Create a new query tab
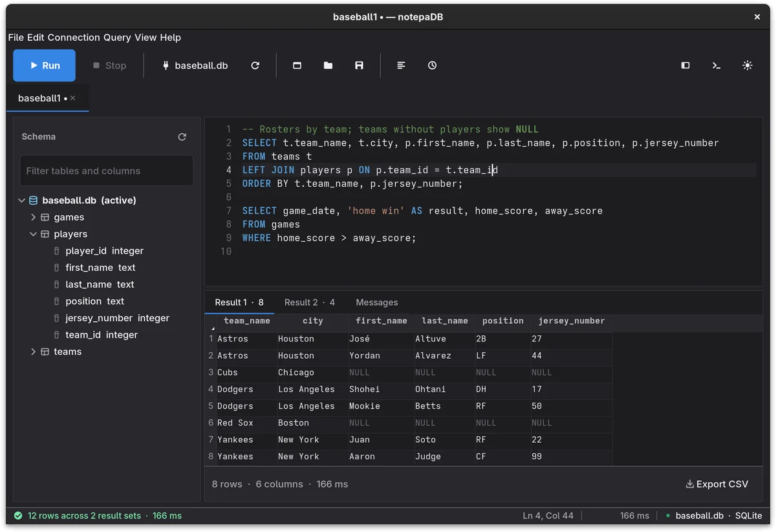The height and width of the screenshot is (532, 776). tap(297, 65)
